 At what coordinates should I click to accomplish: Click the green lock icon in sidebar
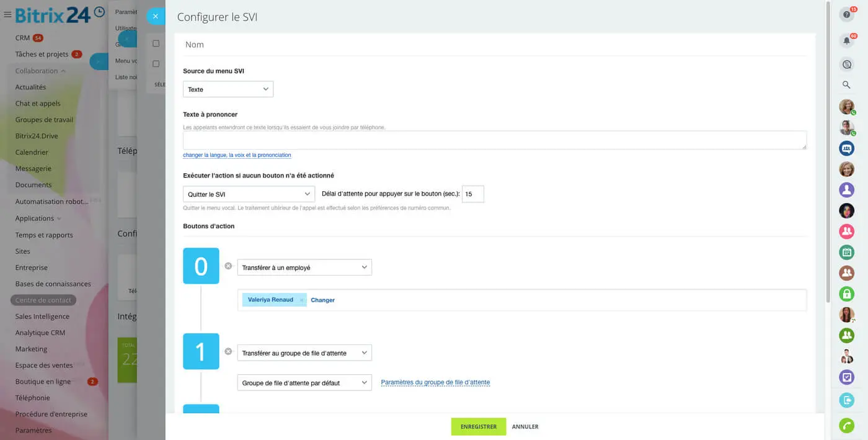(x=846, y=294)
